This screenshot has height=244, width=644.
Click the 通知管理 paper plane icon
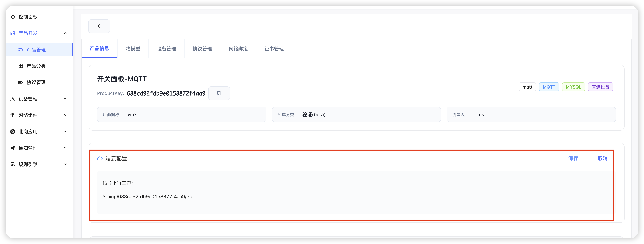(12, 148)
